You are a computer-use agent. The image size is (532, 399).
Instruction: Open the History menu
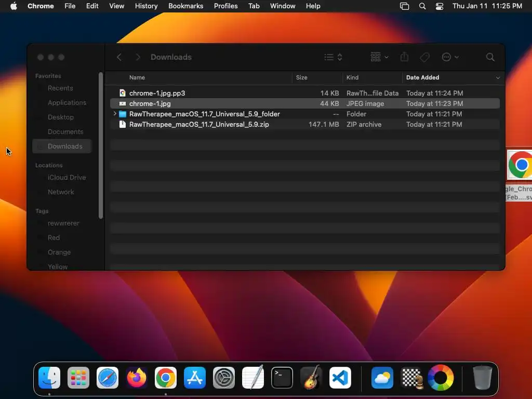[146, 6]
